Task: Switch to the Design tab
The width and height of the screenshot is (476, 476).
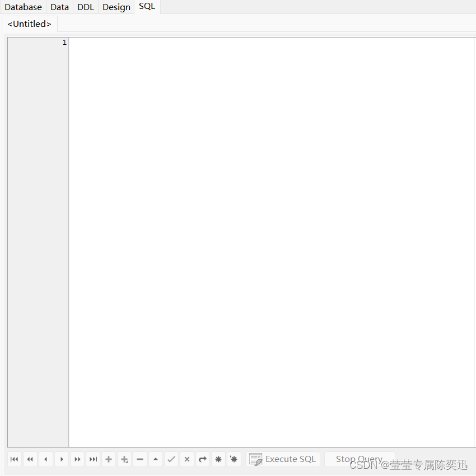Action: tap(116, 7)
